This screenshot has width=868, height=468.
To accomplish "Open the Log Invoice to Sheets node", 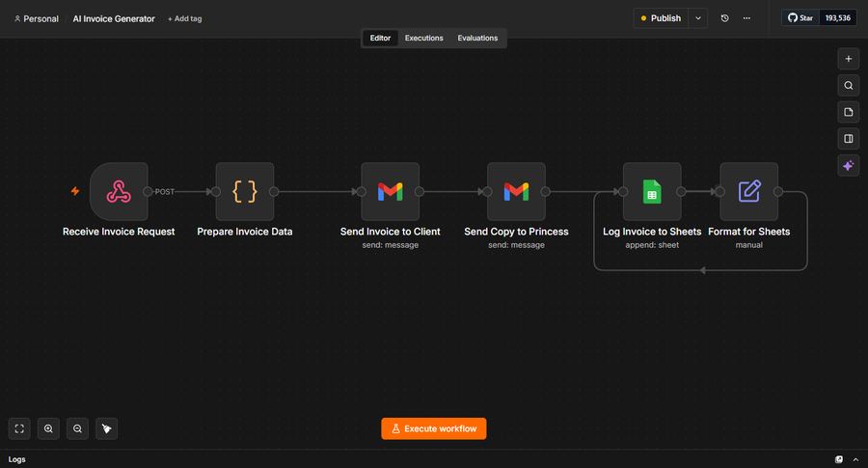I will (652, 192).
